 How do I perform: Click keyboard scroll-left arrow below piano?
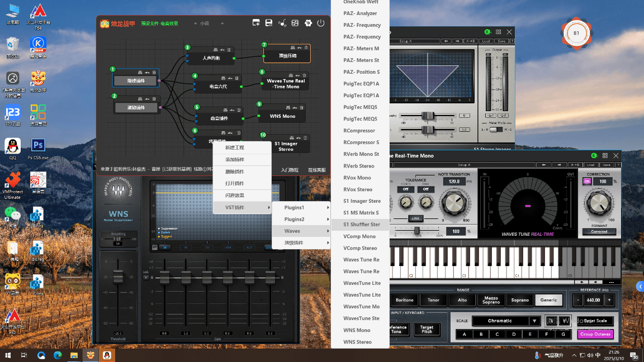pyautogui.click(x=581, y=282)
